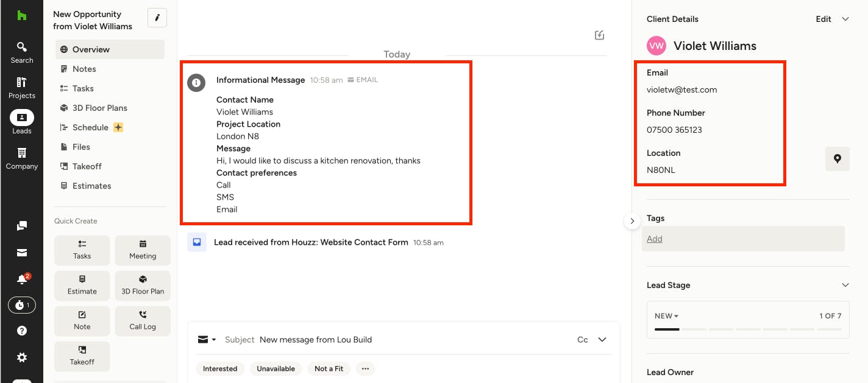The image size is (868, 383).
Task: Click the Company building icon
Action: coord(21,152)
